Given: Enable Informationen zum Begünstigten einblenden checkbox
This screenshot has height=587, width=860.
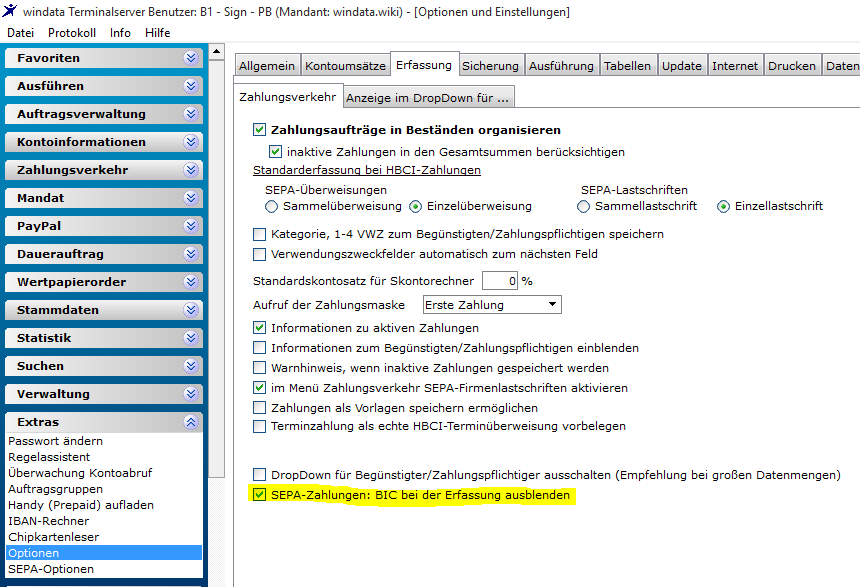Looking at the screenshot, I should point(259,348).
